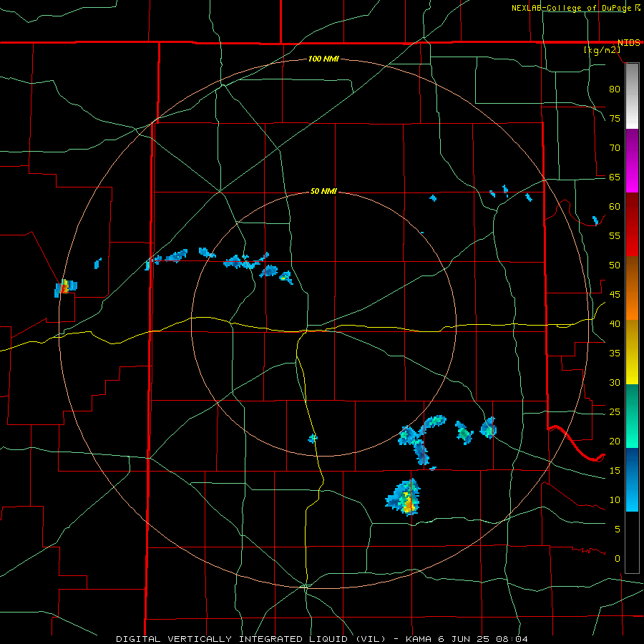Click the NIDS label
644x644 pixels.
click(629, 43)
